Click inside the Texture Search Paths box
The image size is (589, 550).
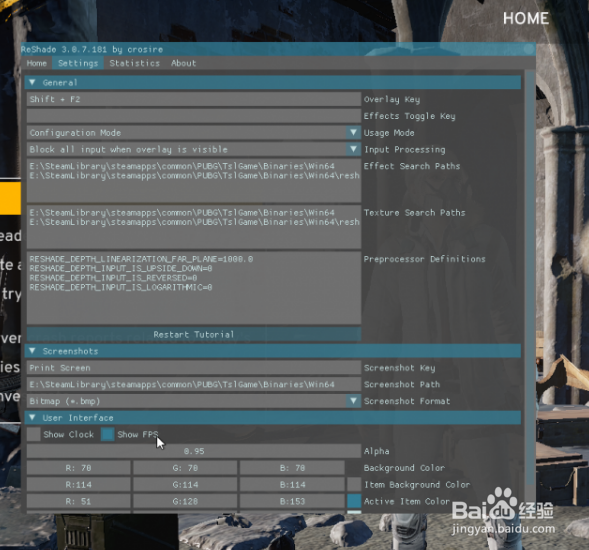click(194, 227)
